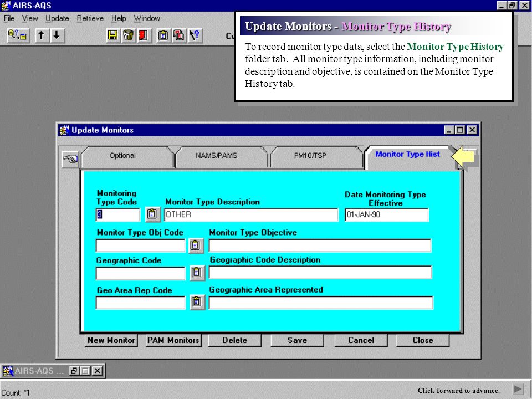Click the database query toolbar icon
This screenshot has width=532, height=399.
point(18,35)
